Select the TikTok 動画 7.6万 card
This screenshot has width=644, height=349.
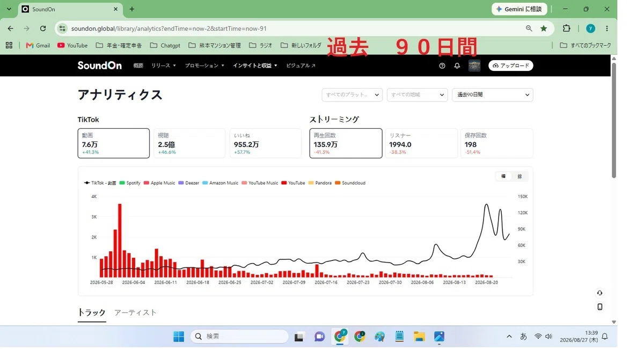pyautogui.click(x=113, y=143)
